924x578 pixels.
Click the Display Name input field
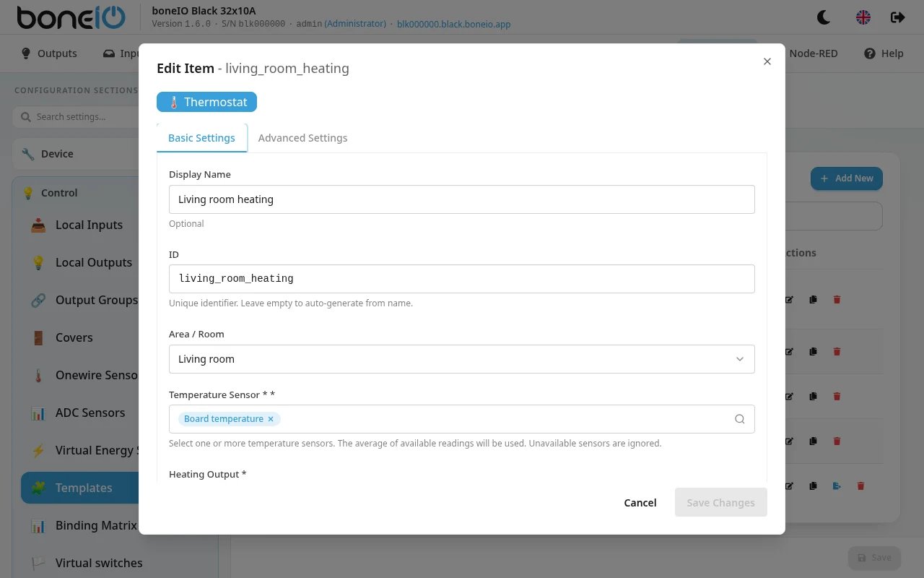pos(462,199)
